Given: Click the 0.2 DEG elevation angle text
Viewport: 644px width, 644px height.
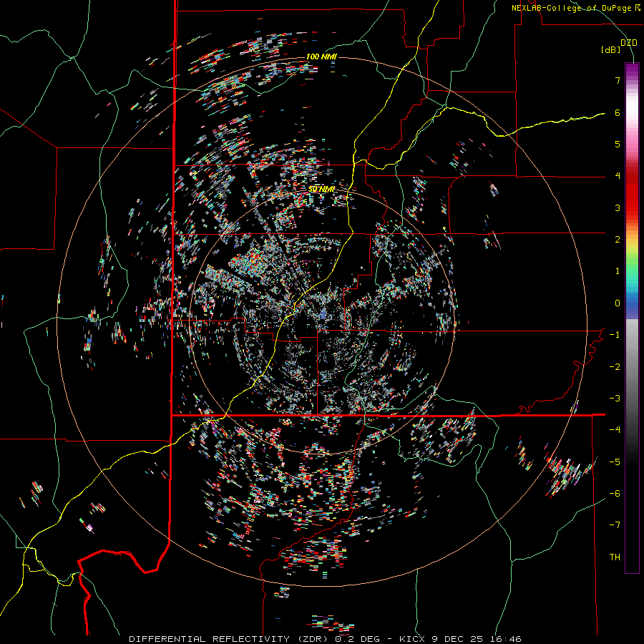Looking at the screenshot, I should [x=358, y=639].
